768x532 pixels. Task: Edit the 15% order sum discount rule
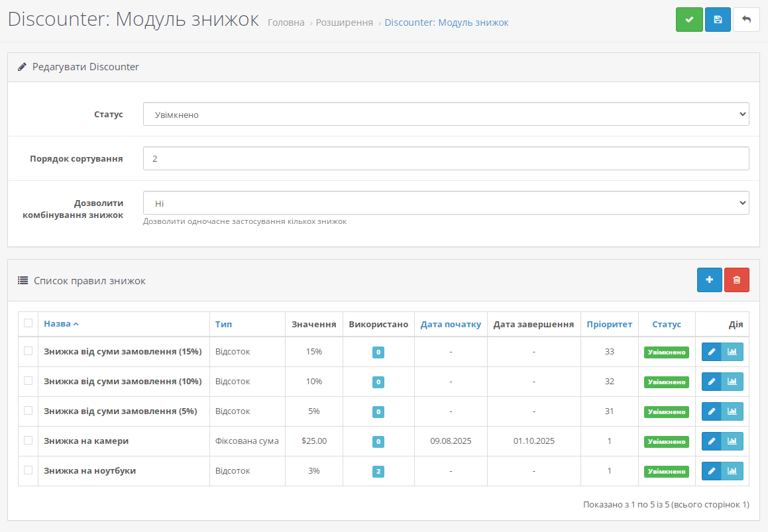pos(711,352)
